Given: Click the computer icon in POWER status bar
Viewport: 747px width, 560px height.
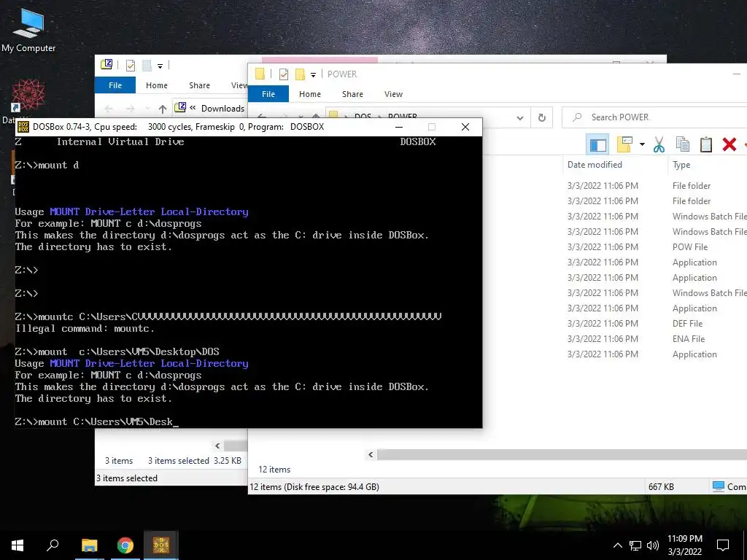Looking at the screenshot, I should (718, 486).
